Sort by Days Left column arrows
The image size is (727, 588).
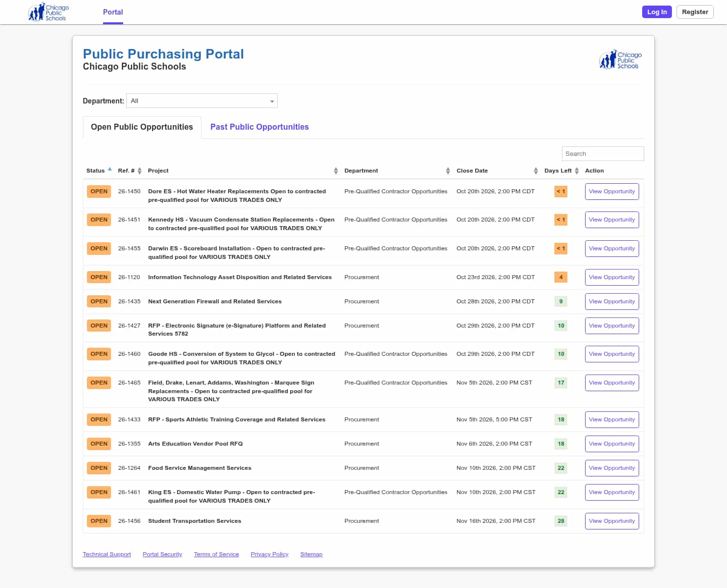click(577, 171)
